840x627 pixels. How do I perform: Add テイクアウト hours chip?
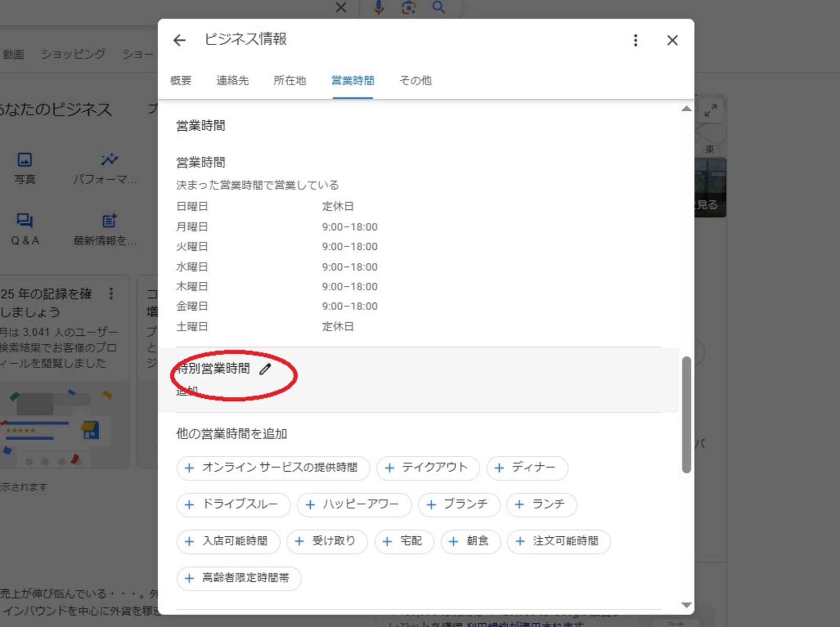[427, 467]
